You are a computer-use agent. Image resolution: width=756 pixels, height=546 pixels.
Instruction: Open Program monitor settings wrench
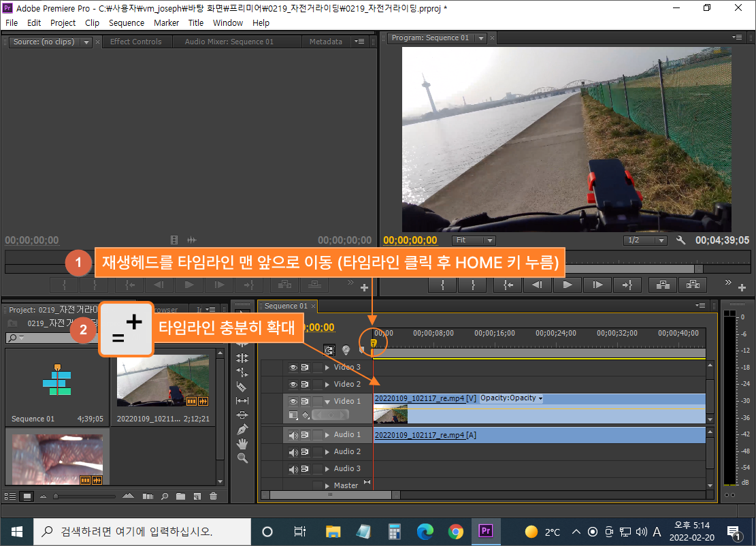[680, 240]
